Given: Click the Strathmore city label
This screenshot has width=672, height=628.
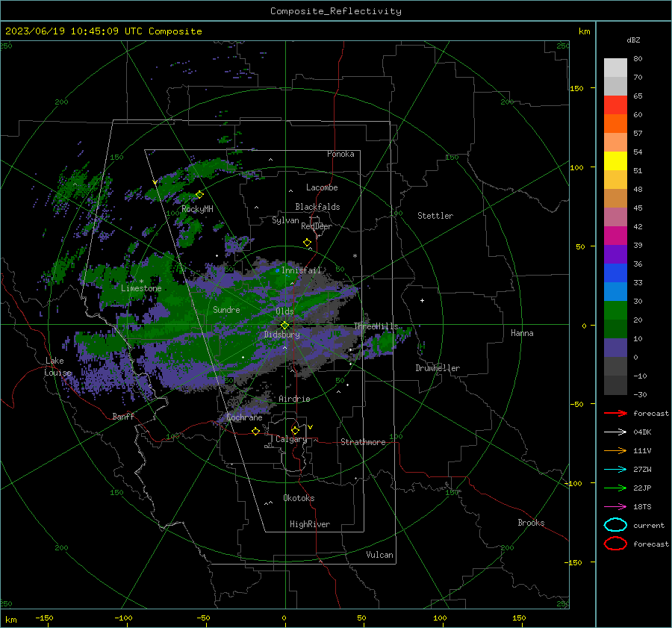Looking at the screenshot, I should click(363, 442).
